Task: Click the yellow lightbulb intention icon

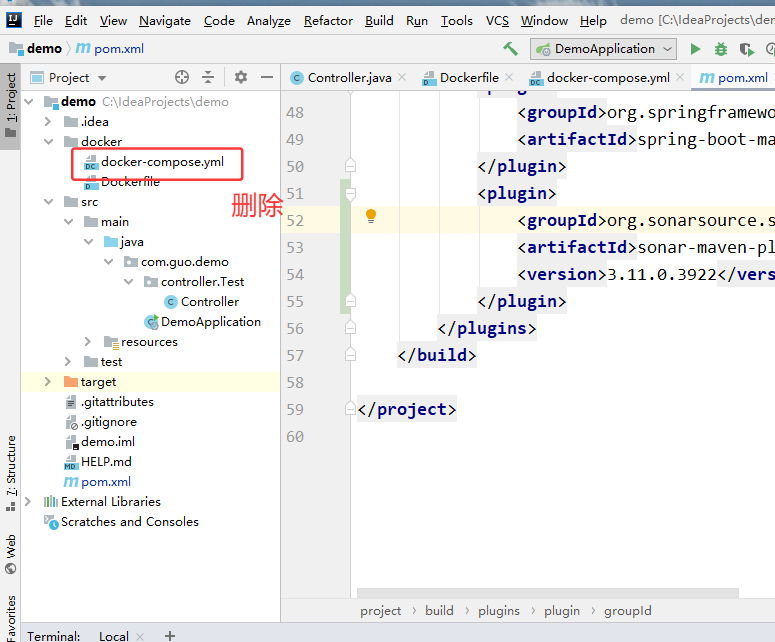Action: click(x=371, y=216)
